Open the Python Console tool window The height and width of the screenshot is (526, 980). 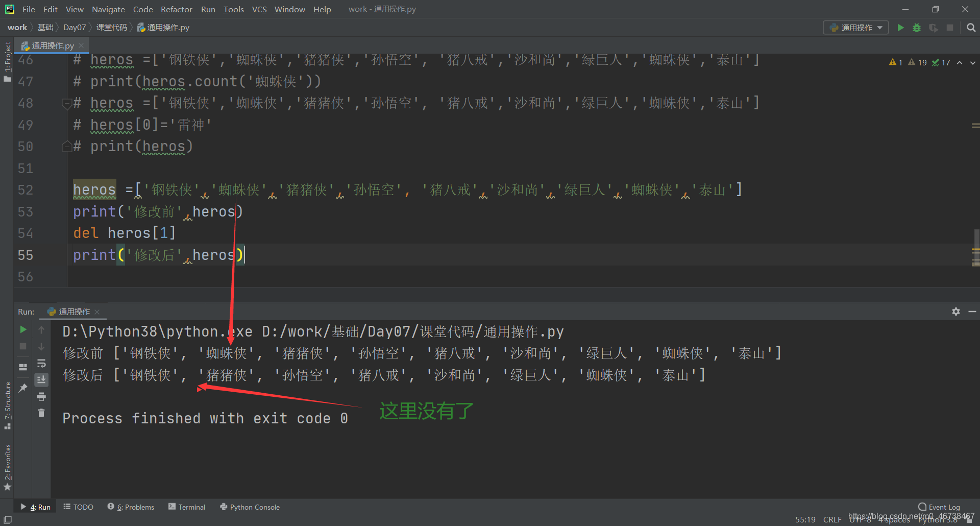[250, 507]
